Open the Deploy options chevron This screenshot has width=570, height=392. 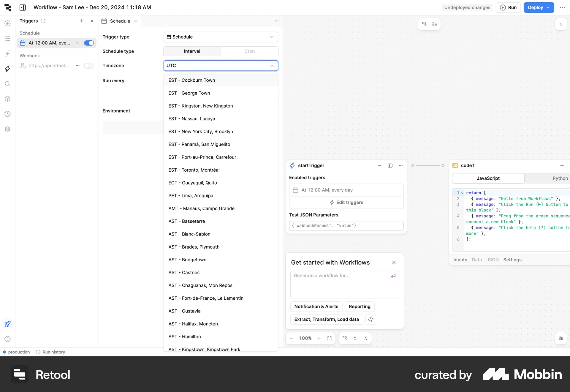(x=548, y=7)
